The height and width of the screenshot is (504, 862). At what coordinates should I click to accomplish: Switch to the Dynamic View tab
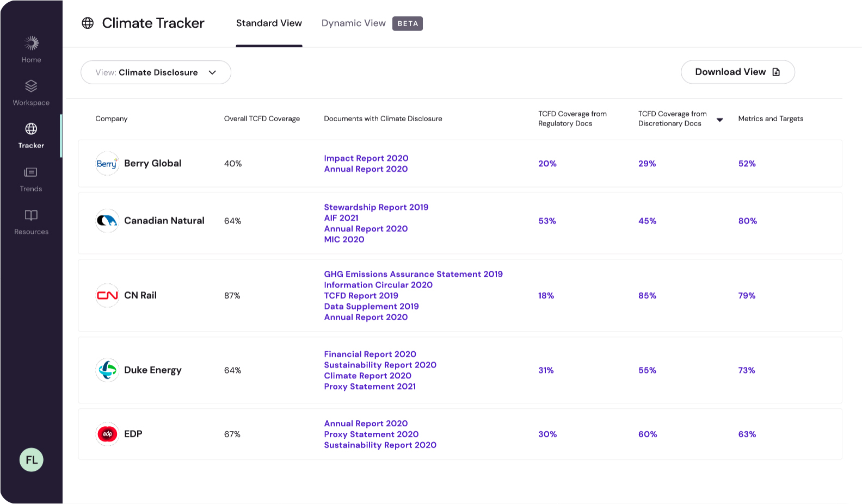(x=354, y=23)
